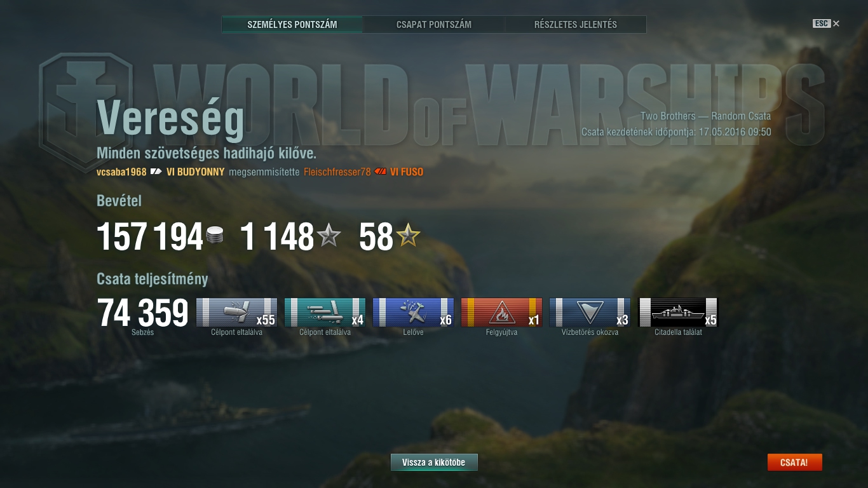The image size is (868, 488).
Task: Click the 74 359 damage value
Action: tap(143, 313)
